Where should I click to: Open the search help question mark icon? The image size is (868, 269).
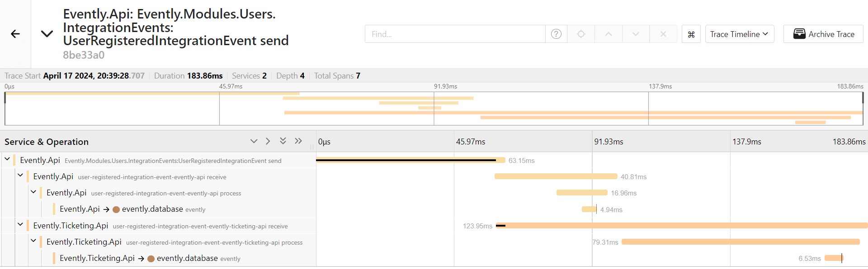click(x=556, y=34)
